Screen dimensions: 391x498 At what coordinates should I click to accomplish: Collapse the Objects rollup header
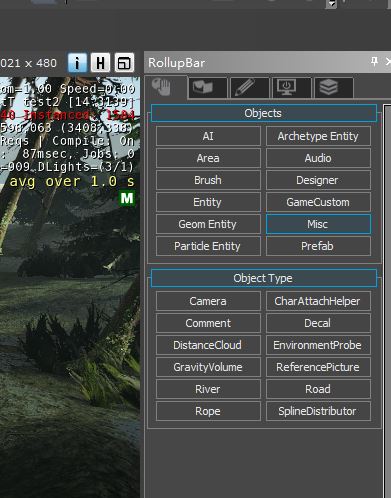(264, 113)
